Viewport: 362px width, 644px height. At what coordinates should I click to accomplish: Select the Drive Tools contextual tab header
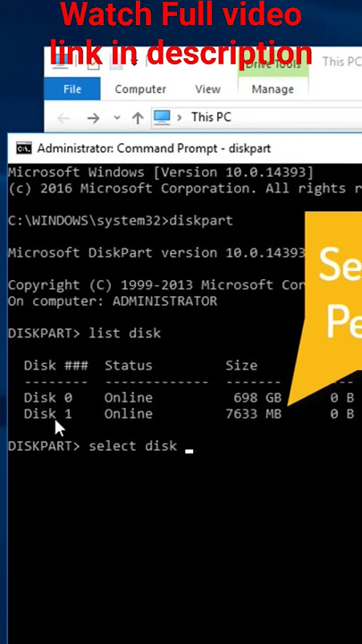pos(273,64)
